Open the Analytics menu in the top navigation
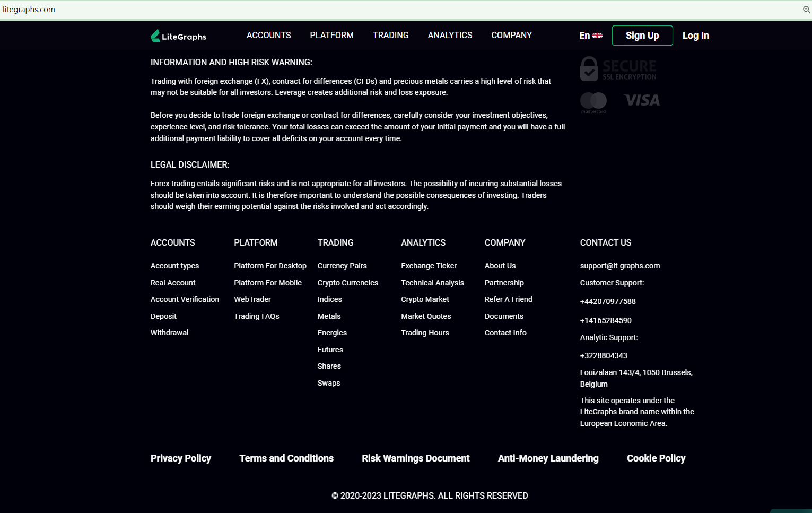This screenshot has width=812, height=513. coord(450,35)
